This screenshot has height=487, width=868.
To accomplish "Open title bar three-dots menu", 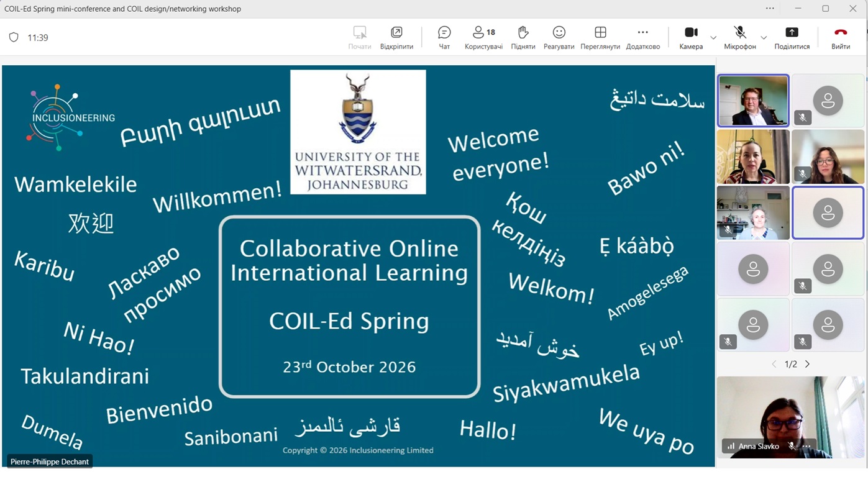I will (770, 9).
